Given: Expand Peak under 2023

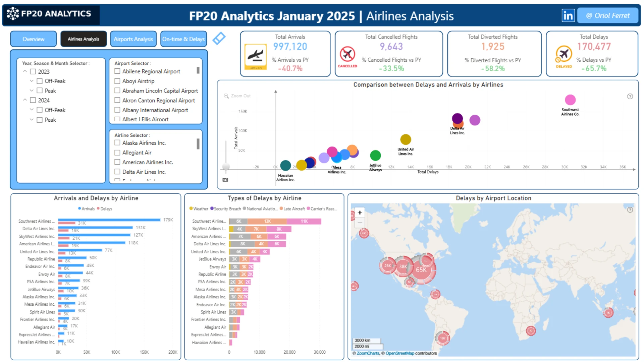Looking at the screenshot, I should point(32,91).
